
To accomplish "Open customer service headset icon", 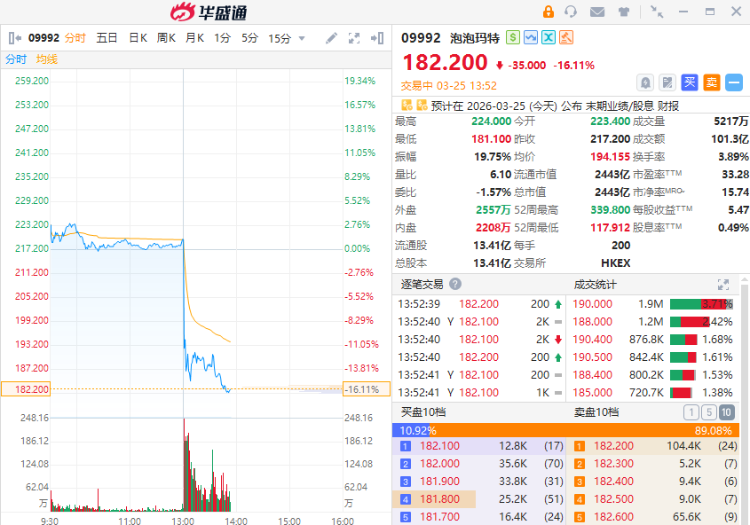I will (x=571, y=11).
